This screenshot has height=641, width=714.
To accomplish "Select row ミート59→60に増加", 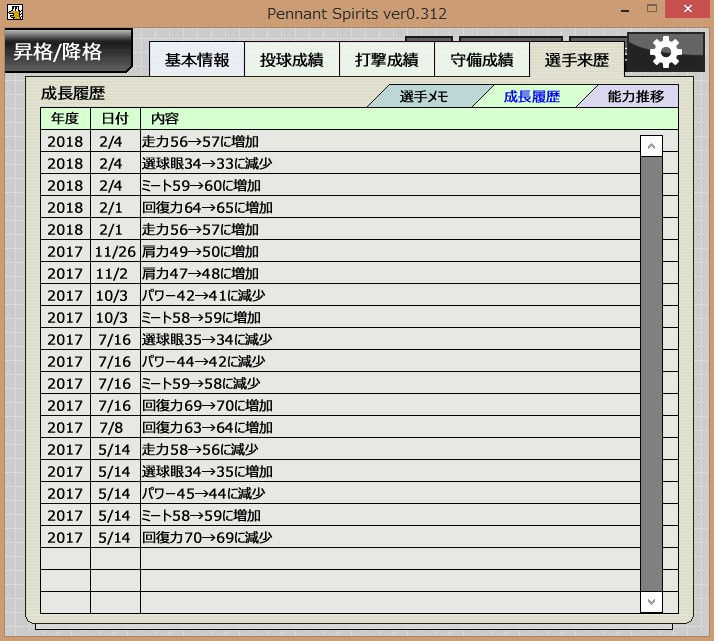I will click(x=340, y=185).
